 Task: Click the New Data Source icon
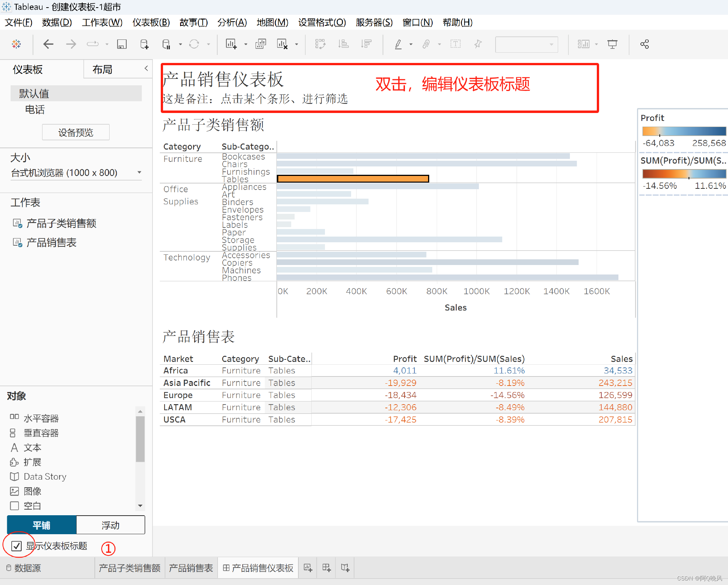tap(144, 44)
